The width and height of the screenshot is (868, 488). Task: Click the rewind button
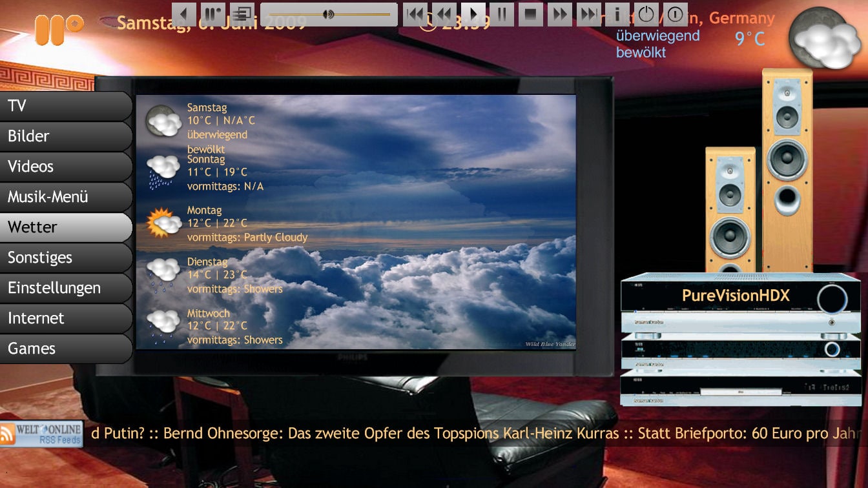click(x=444, y=14)
